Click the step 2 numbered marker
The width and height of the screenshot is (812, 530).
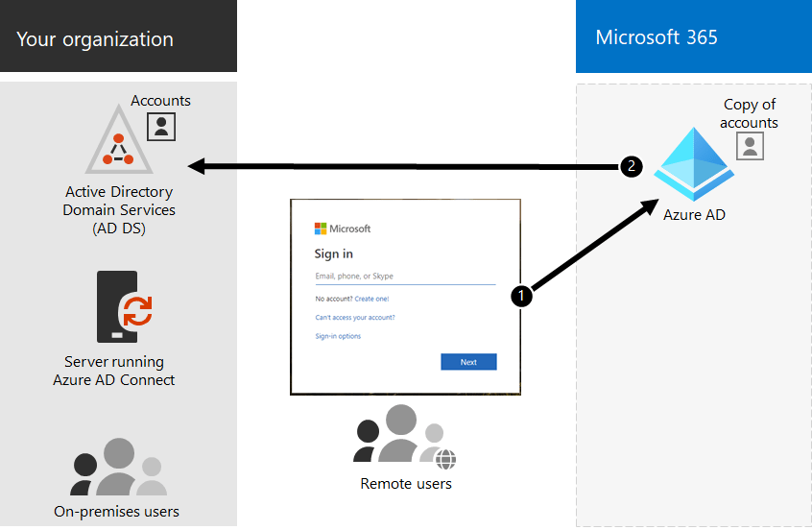click(x=631, y=166)
